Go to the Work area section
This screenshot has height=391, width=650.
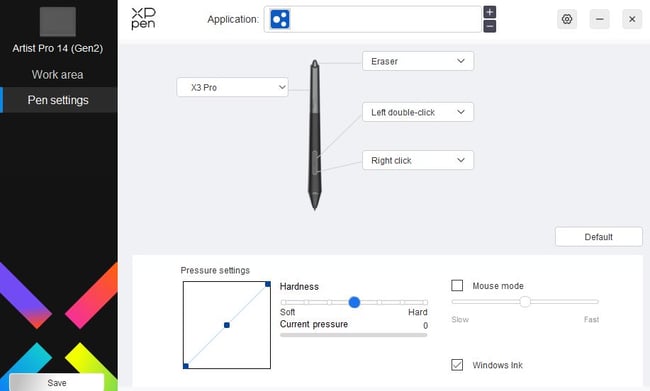(x=58, y=75)
